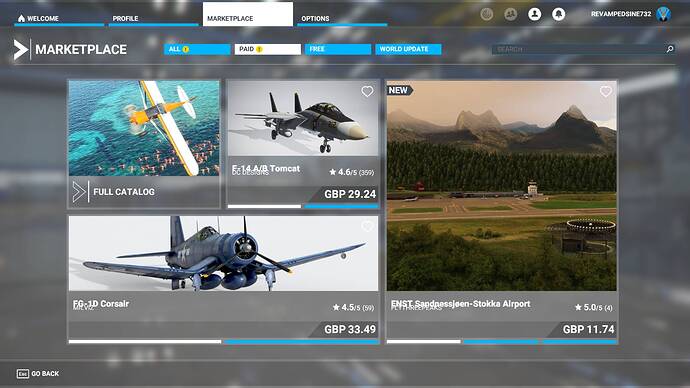Favorite the F-14 A/B Tomcat with heart

367,92
